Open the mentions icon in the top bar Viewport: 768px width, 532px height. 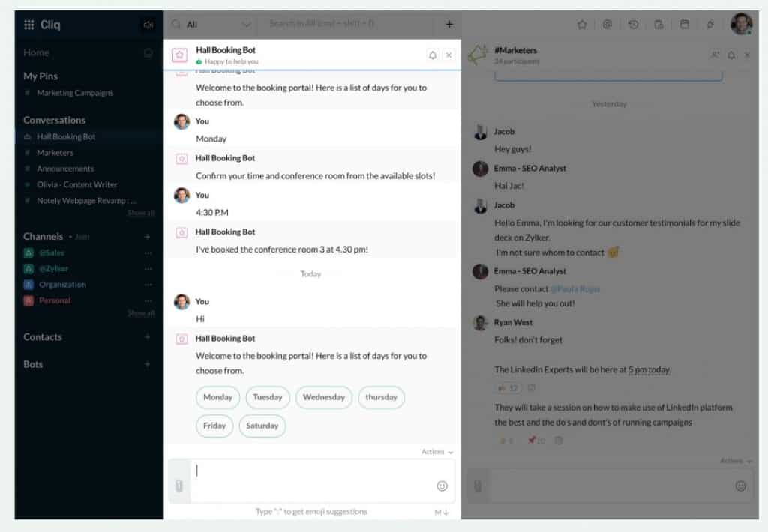(x=607, y=25)
